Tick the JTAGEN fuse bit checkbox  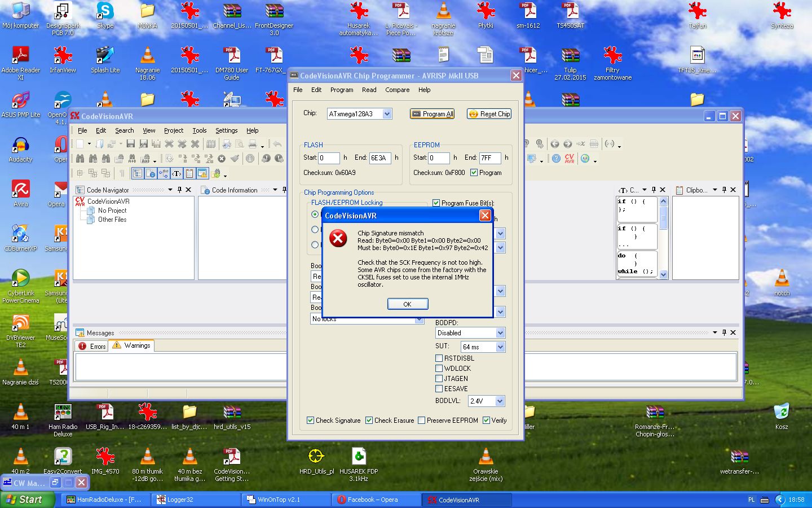pyautogui.click(x=439, y=379)
